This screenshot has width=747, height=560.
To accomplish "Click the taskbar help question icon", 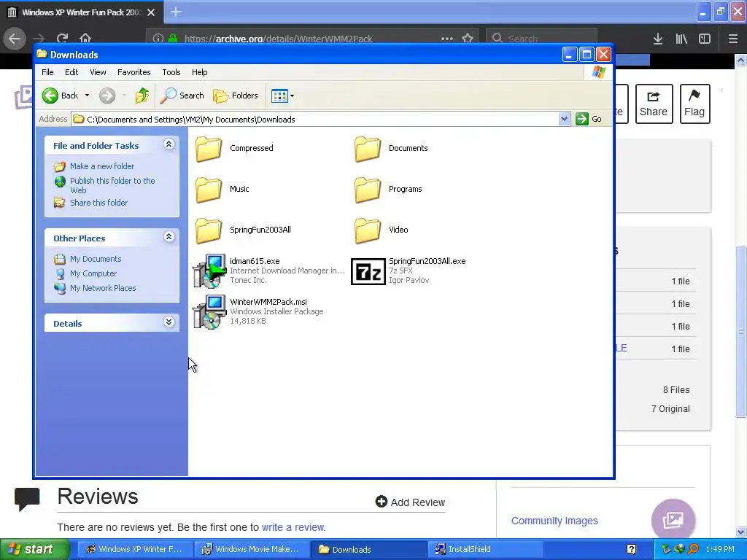I will pos(631,550).
